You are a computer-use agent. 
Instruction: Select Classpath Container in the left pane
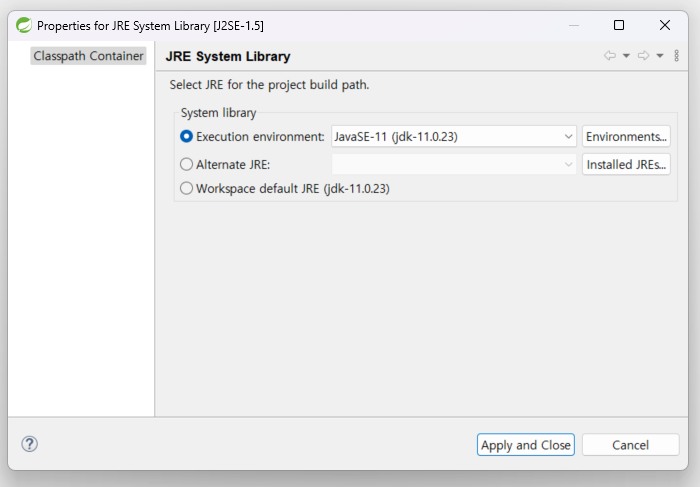pyautogui.click(x=88, y=56)
